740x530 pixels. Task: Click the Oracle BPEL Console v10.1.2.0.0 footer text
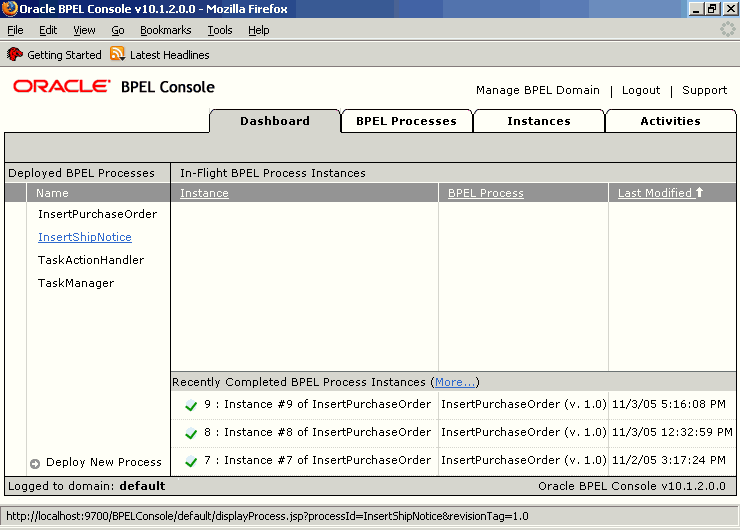coord(632,486)
